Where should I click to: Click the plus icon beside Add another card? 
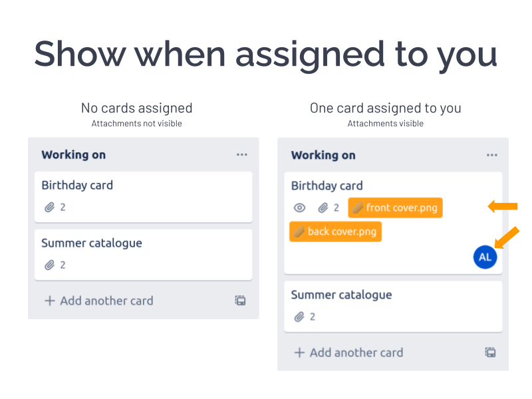pyautogui.click(x=50, y=301)
